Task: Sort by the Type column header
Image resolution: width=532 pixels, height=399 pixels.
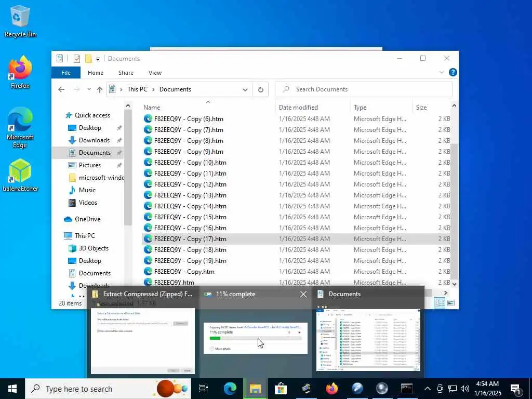Action: [x=381, y=107]
